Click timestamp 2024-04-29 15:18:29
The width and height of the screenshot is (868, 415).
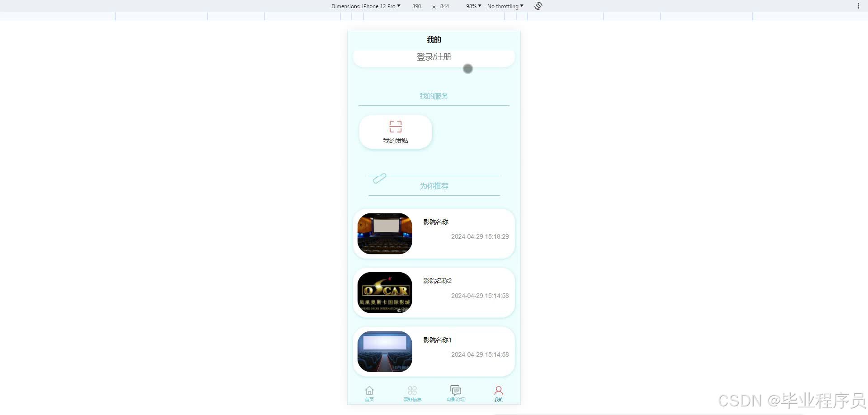pyautogui.click(x=480, y=236)
